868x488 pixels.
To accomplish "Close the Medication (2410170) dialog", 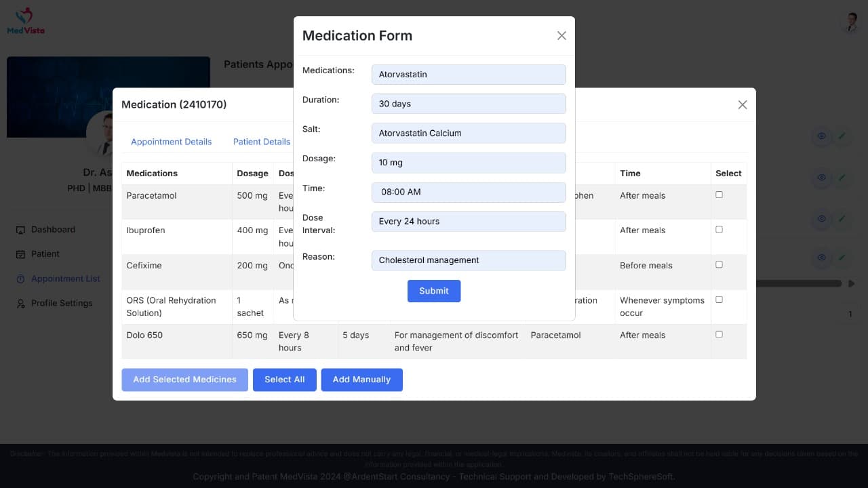I will pyautogui.click(x=743, y=105).
